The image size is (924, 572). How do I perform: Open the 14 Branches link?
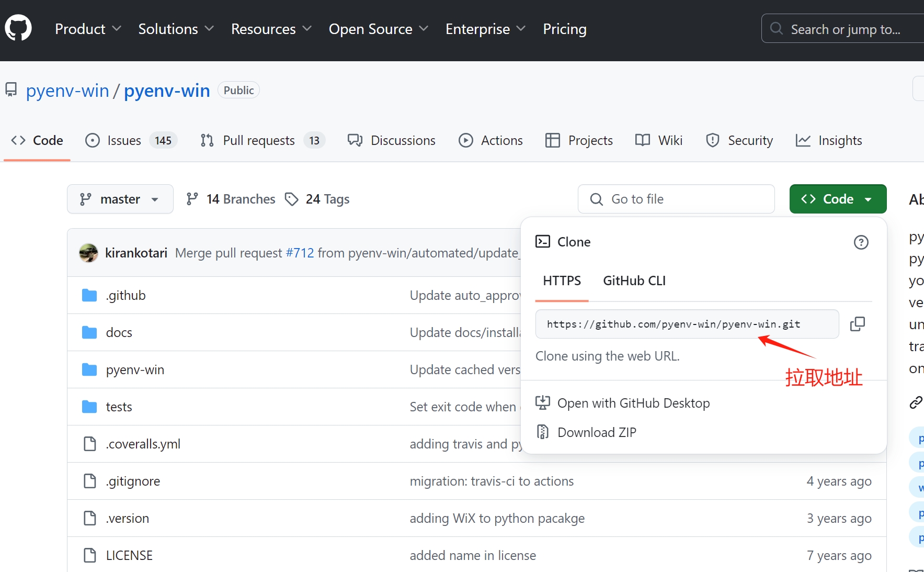pos(231,199)
